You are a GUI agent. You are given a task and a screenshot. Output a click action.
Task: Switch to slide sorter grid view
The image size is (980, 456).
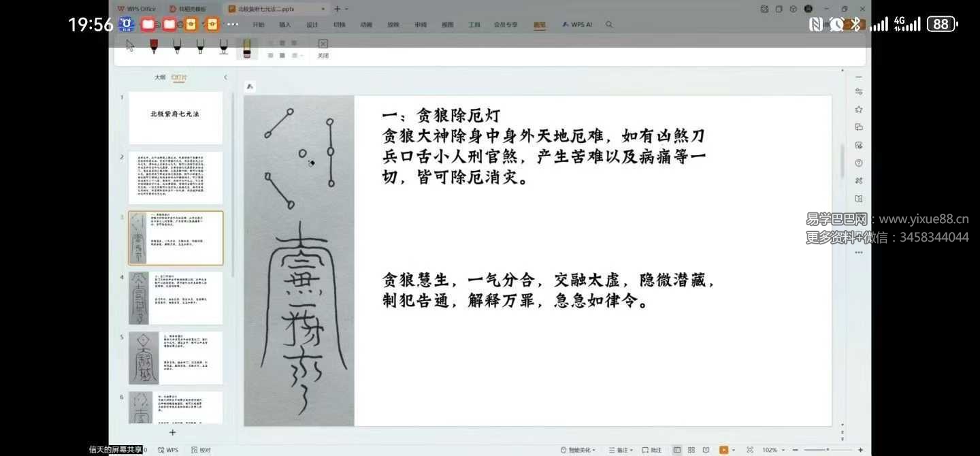(691, 450)
